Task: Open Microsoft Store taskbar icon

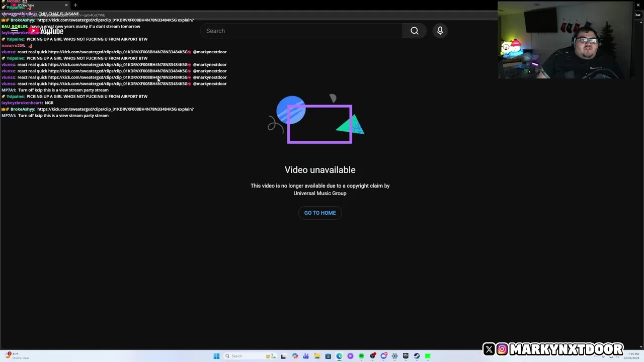Action: pos(328,356)
